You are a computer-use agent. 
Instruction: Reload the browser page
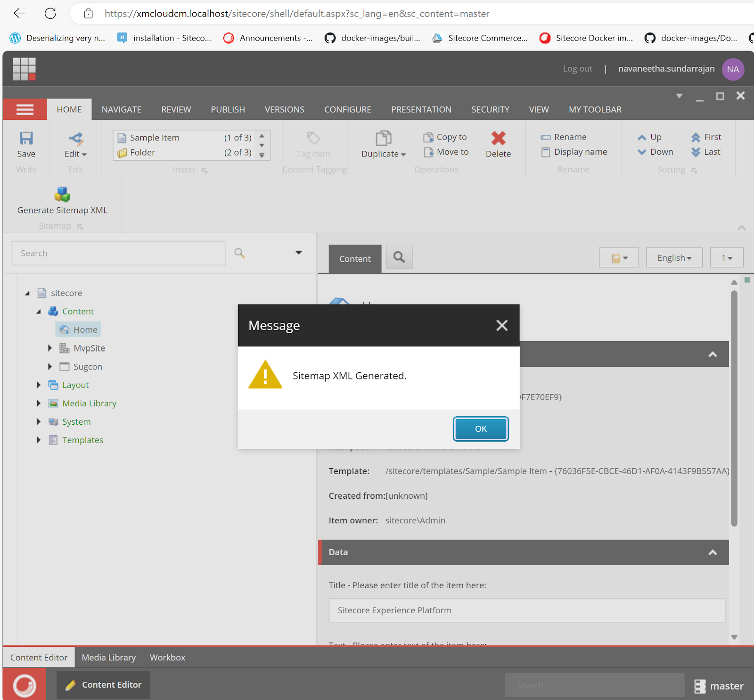point(50,13)
